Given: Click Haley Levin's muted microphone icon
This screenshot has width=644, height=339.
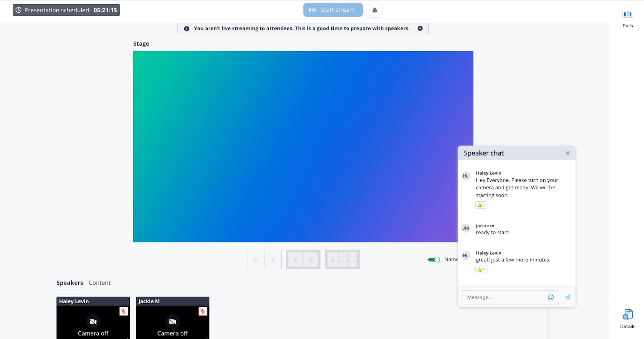Looking at the screenshot, I should coord(123,311).
